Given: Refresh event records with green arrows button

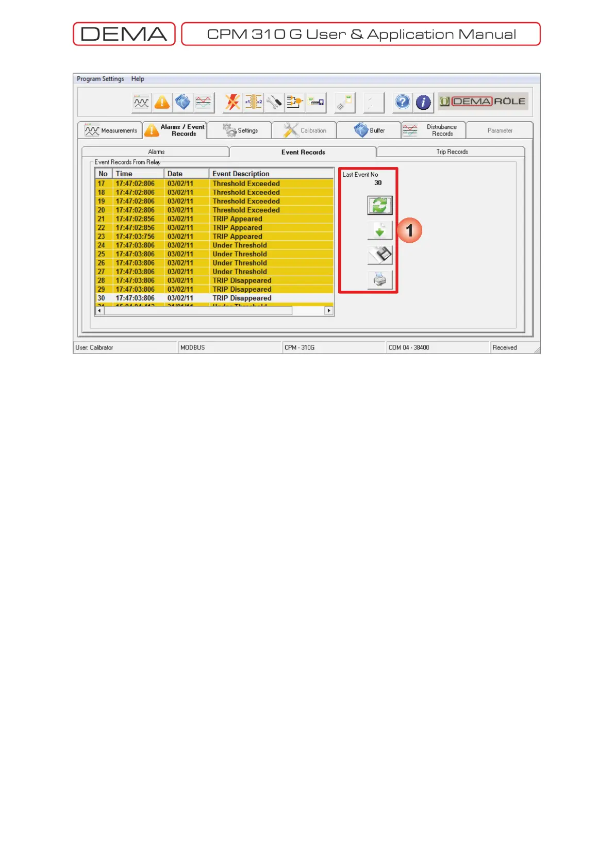Looking at the screenshot, I should (380, 205).
